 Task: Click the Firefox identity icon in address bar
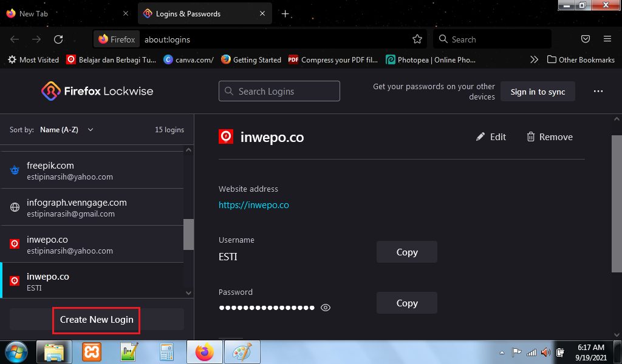[117, 39]
